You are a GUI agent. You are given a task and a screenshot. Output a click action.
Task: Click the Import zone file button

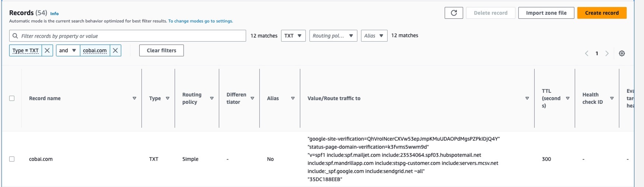pyautogui.click(x=546, y=13)
